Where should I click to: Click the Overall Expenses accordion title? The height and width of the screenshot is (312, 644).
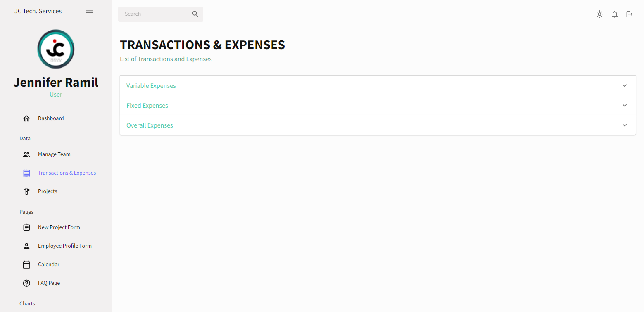(x=150, y=125)
